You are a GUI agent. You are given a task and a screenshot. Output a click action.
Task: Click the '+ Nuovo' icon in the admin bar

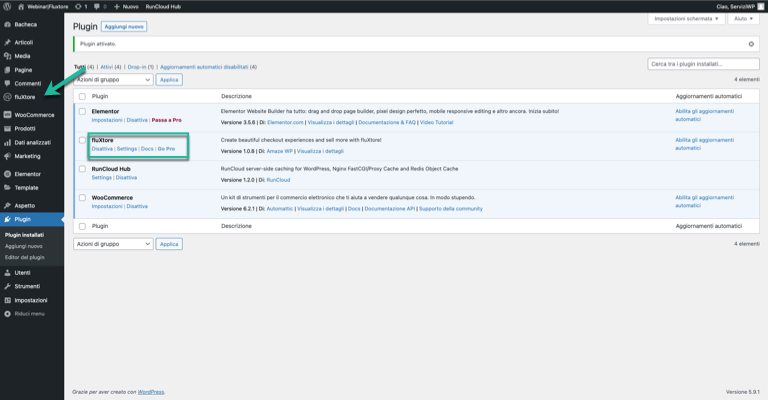tap(116, 6)
